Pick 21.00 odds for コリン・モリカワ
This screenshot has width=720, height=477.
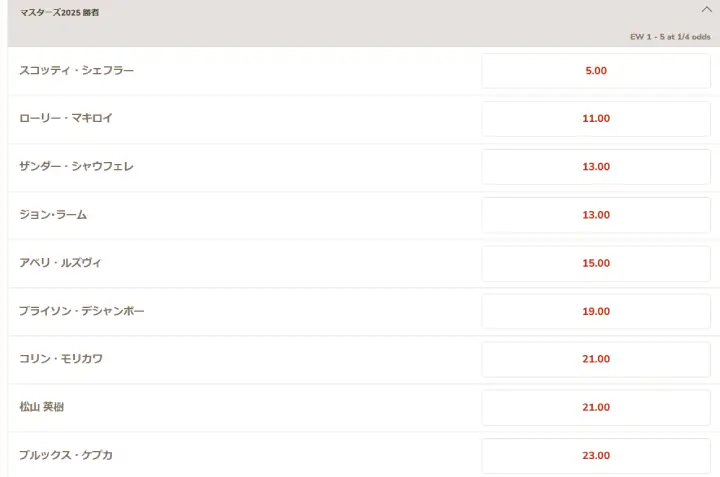[x=596, y=359]
